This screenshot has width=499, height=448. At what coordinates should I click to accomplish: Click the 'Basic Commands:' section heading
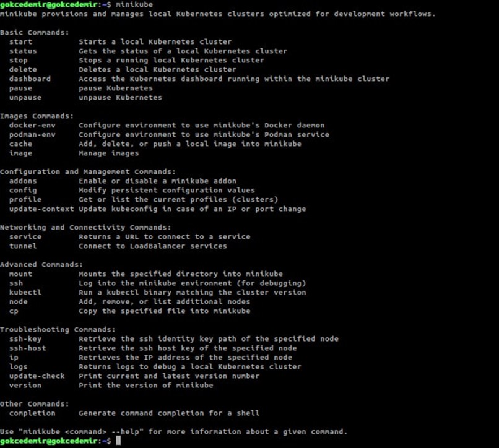pos(35,32)
